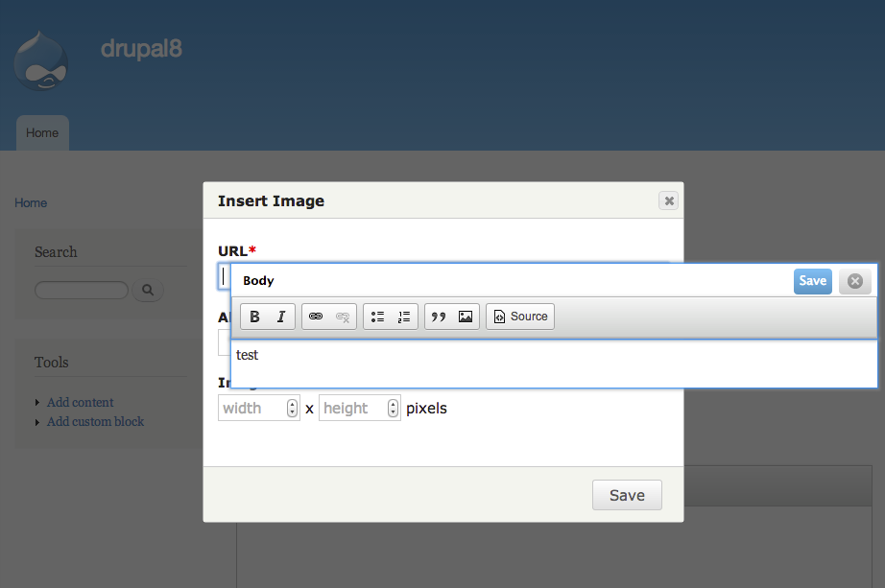Toggle Bold formatting in editor toolbar

254,317
